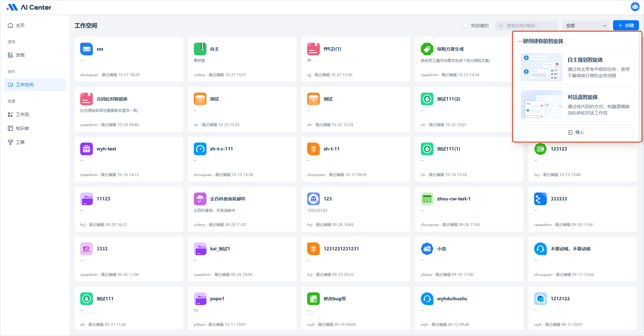Click the delivery truck icon for 小流
644x336 pixels.
[x=427, y=249]
